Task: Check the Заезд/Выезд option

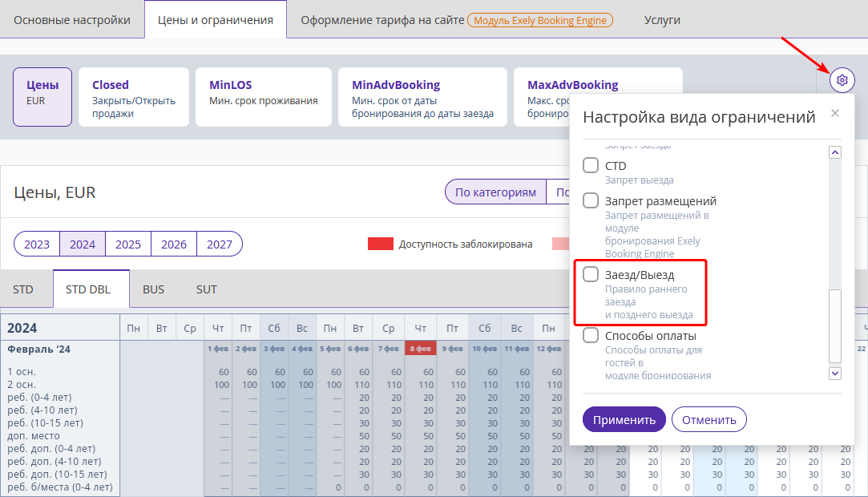Action: click(591, 274)
